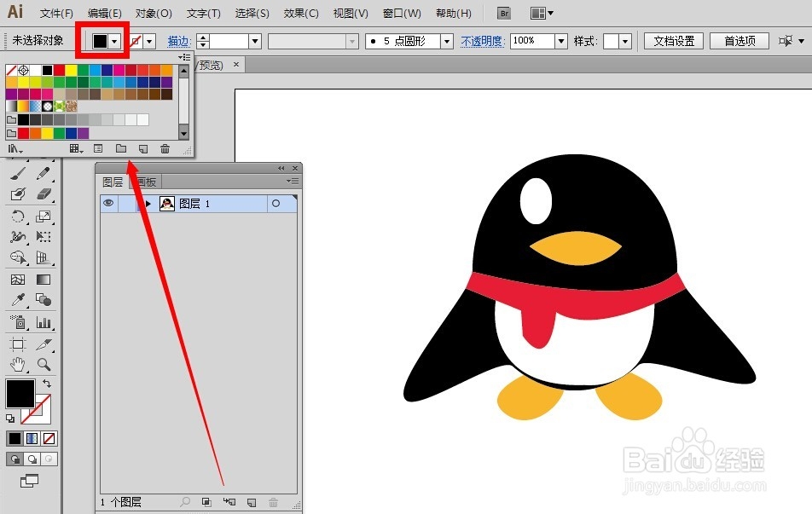
Task: Select the Perspective Grid tool
Action: point(43,257)
